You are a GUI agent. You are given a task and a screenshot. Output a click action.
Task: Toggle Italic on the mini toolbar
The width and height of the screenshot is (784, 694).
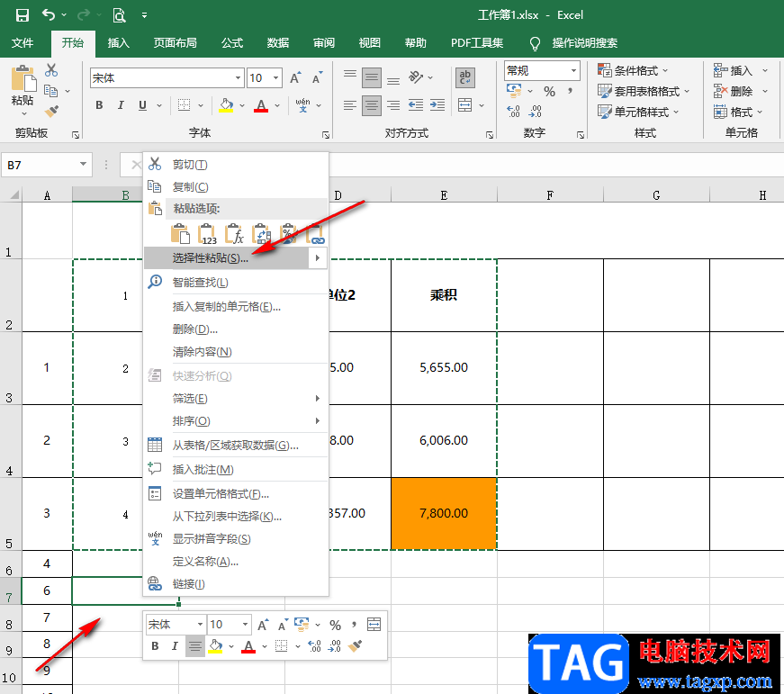pyautogui.click(x=175, y=646)
